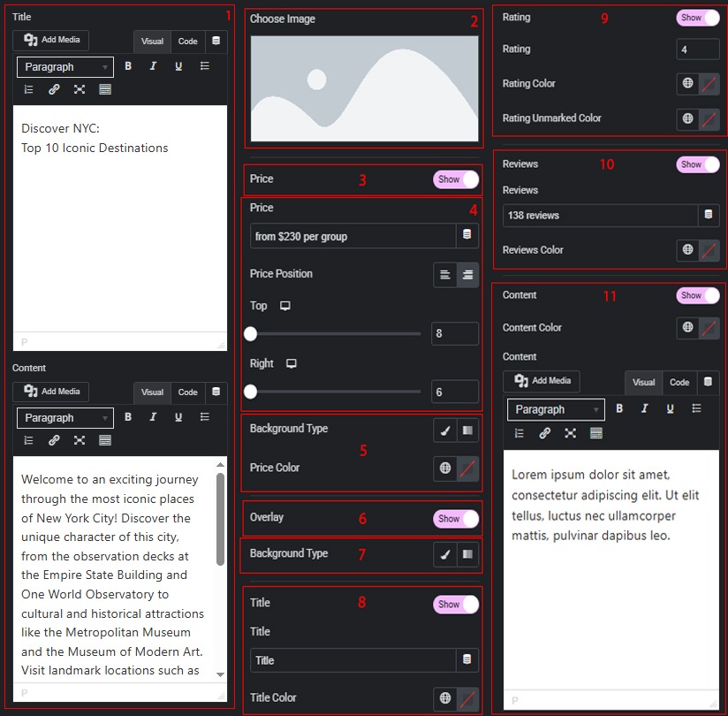Click dynamic tags icon in Reviews field
Viewport: 728px width, 716px height.
coord(707,215)
